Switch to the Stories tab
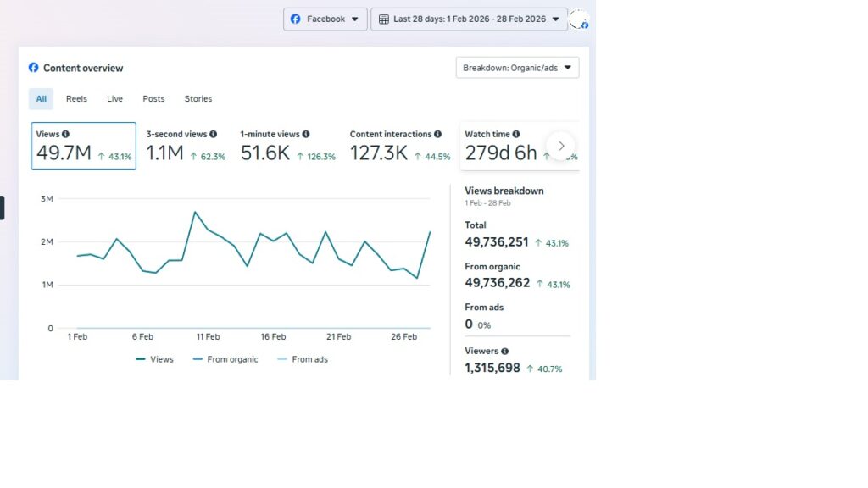 point(198,99)
